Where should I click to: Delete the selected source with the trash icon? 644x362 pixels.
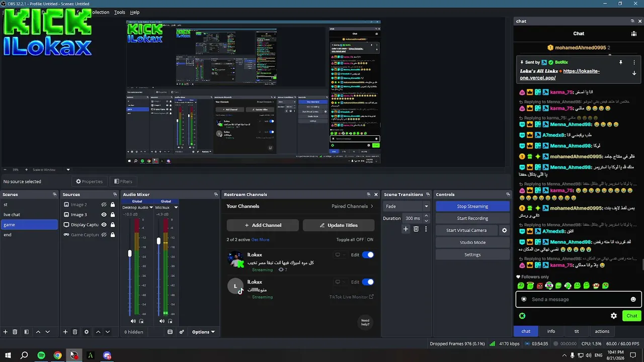pos(75,332)
